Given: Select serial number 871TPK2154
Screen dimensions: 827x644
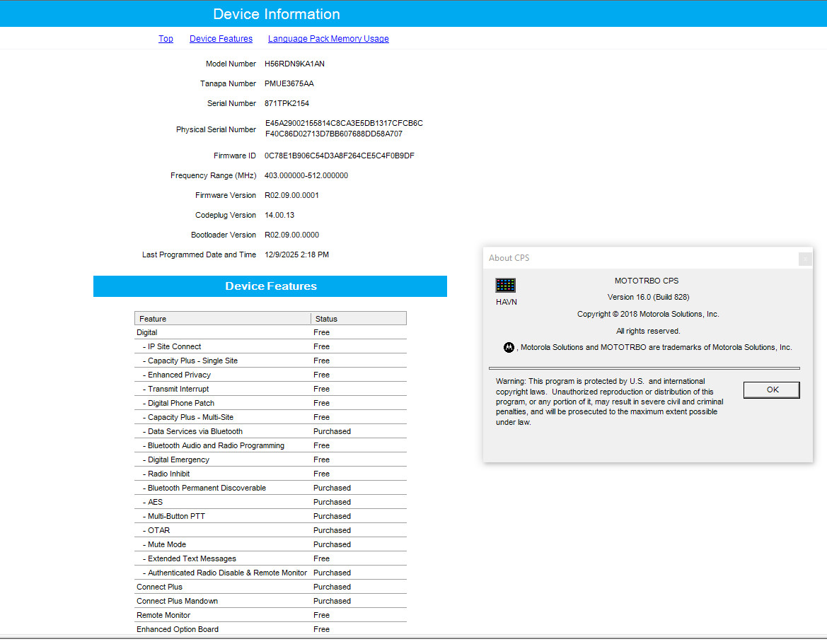Looking at the screenshot, I should point(287,103).
